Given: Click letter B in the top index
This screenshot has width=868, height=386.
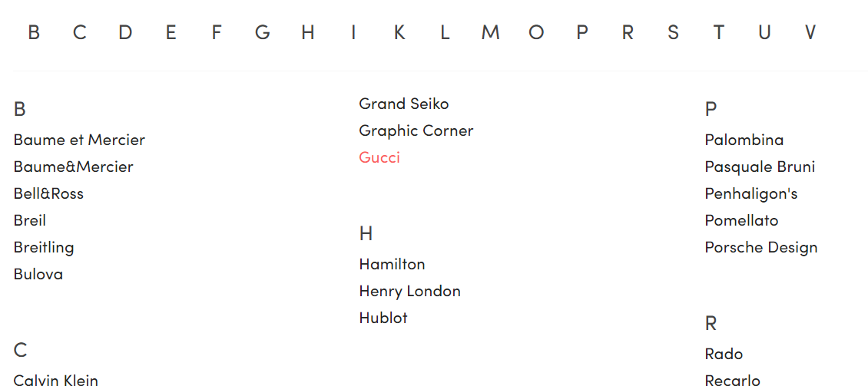Looking at the screenshot, I should [x=34, y=32].
